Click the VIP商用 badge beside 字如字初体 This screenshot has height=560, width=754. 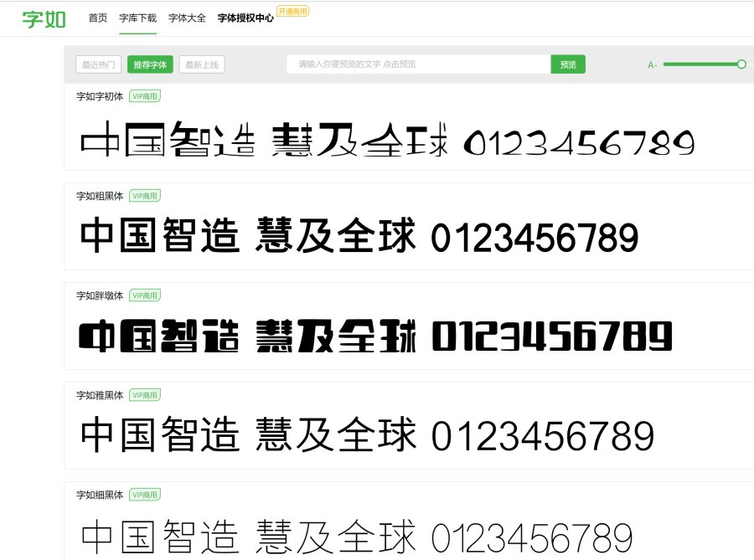(143, 97)
